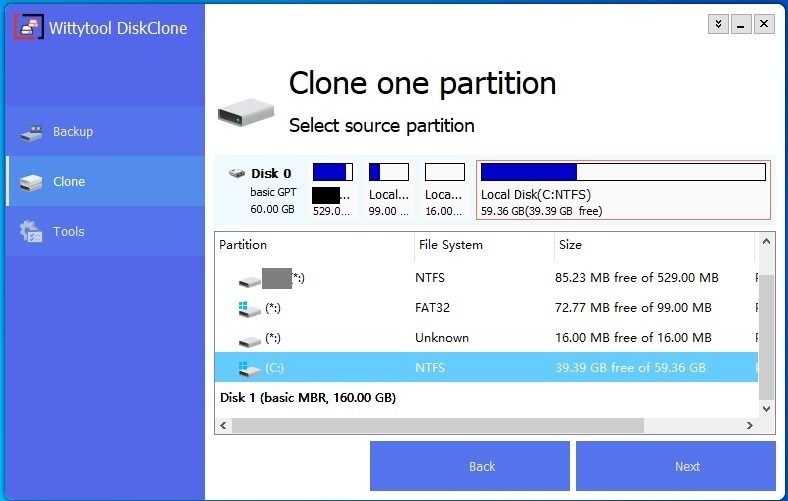Select the (C:) NTFS partition row

tap(486, 367)
